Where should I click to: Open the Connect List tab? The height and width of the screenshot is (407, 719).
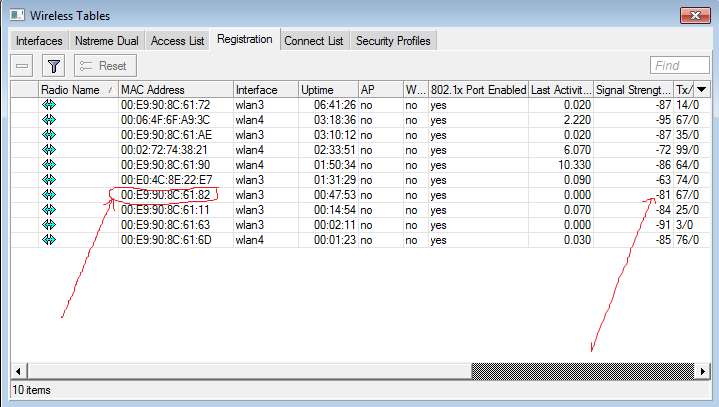(x=314, y=41)
